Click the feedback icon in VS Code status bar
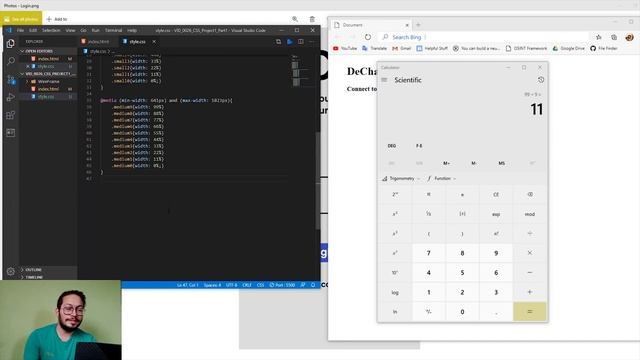This screenshot has height=360, width=640. tap(303, 285)
